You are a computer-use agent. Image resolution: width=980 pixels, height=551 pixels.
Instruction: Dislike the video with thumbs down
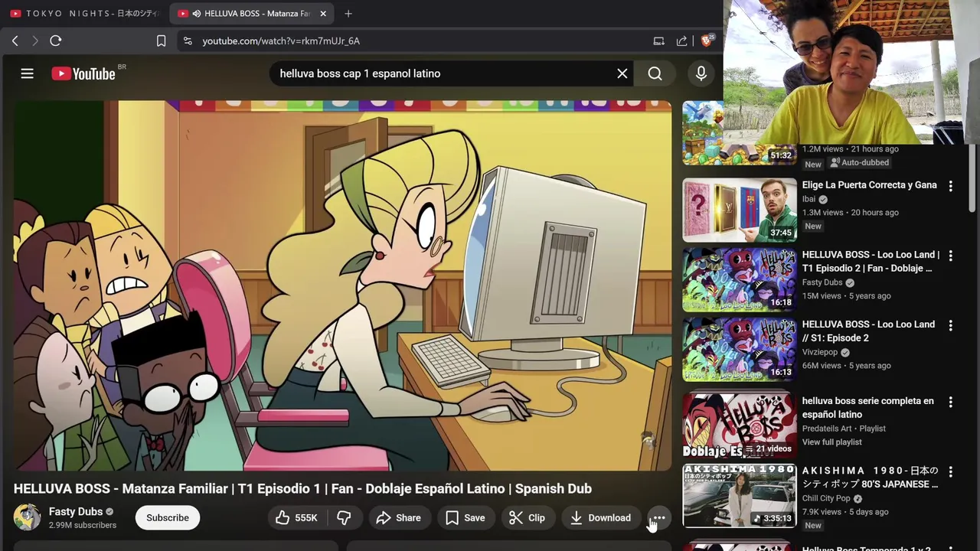344,518
